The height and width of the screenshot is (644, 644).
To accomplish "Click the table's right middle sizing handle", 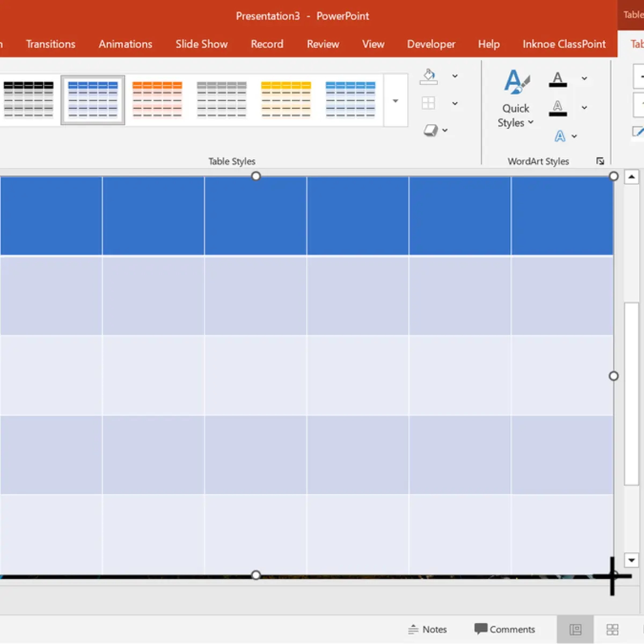I will [614, 376].
